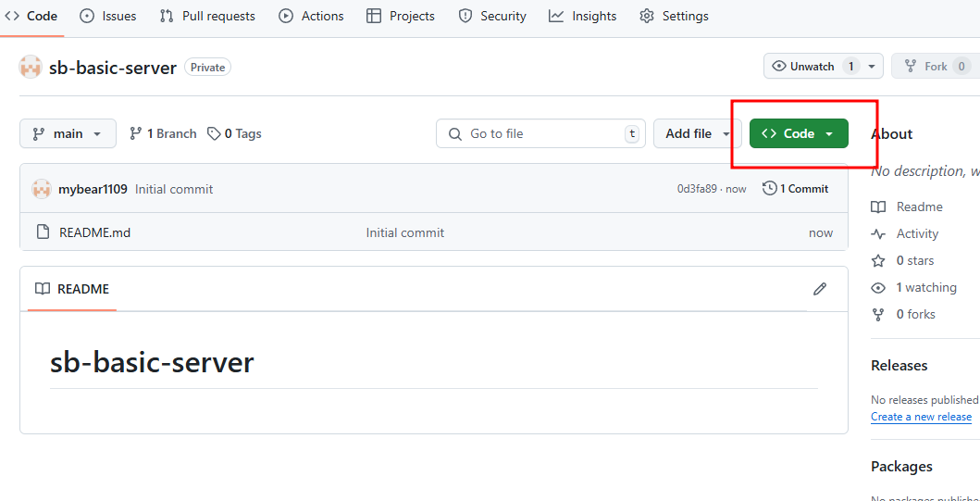Open the mybear1109 author link
The width and height of the screenshot is (980, 501).
(x=93, y=189)
